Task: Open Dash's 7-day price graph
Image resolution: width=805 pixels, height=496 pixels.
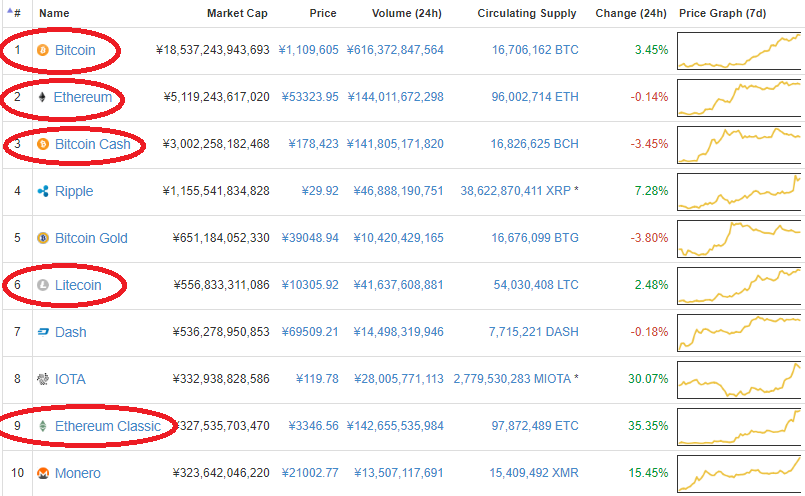Action: [x=739, y=333]
